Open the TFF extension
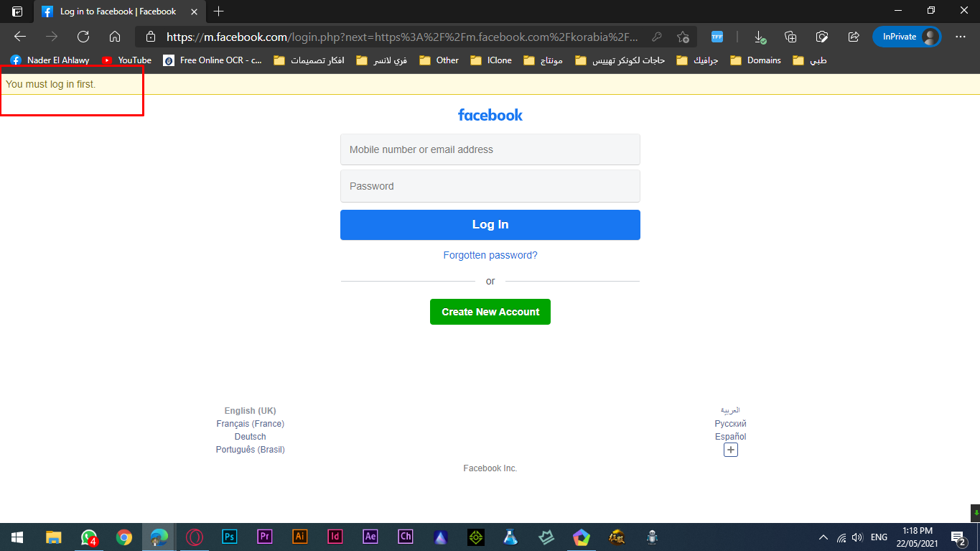Viewport: 980px width, 551px height. pos(717,37)
